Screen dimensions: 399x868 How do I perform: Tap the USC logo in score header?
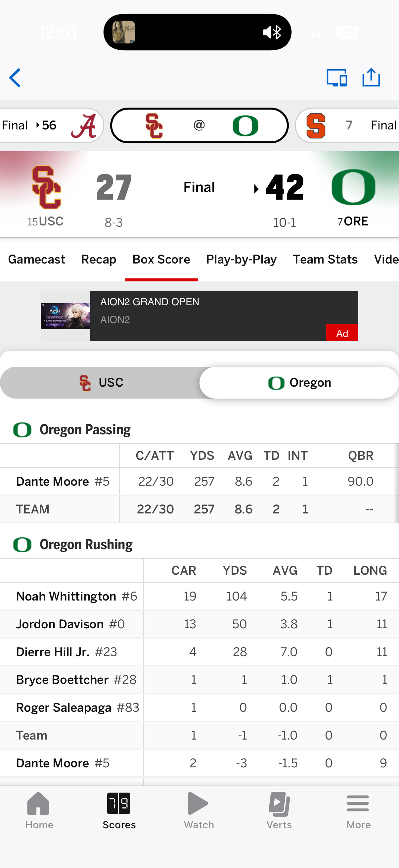(x=46, y=188)
